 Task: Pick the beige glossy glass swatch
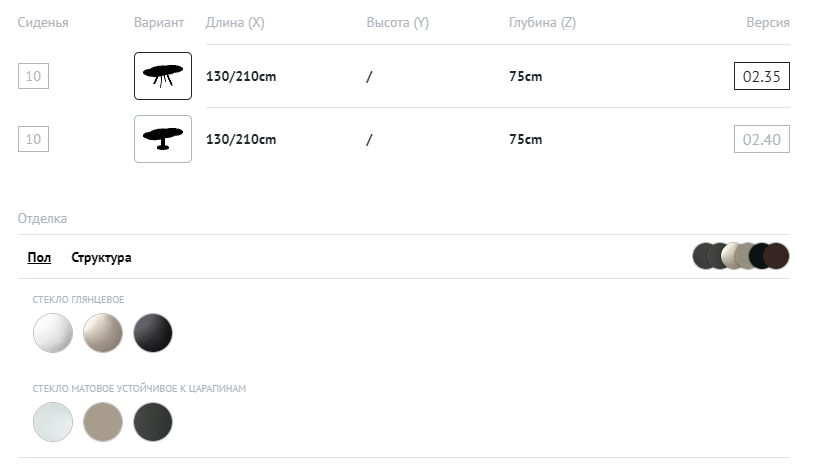coord(103,333)
